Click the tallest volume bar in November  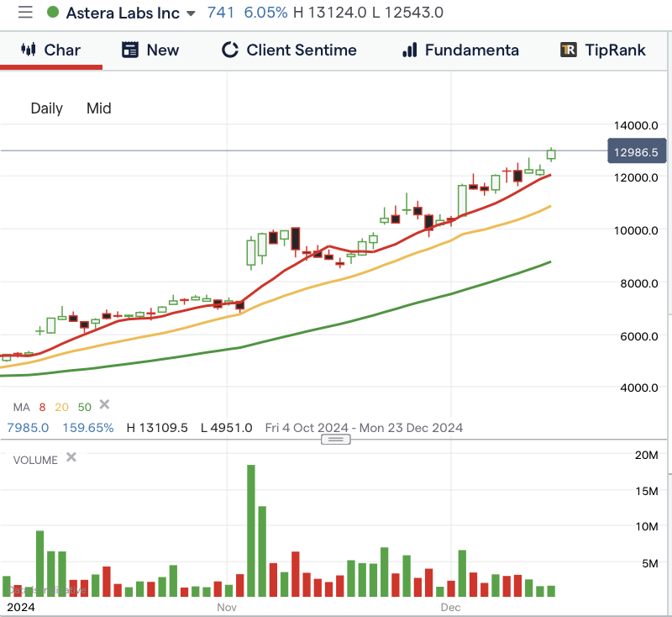pyautogui.click(x=251, y=530)
